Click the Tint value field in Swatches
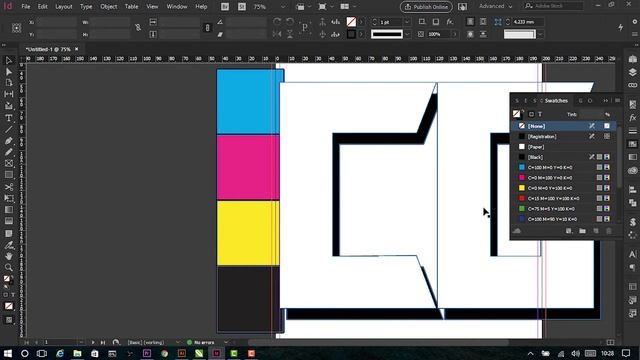 [591, 114]
